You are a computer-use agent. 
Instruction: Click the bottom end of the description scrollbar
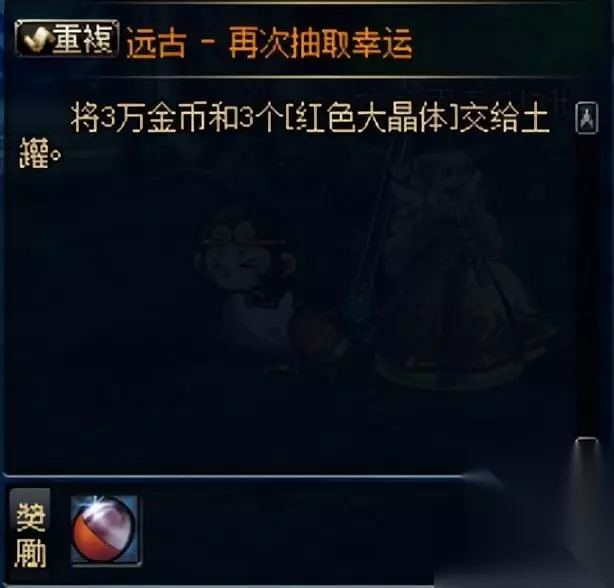587,447
